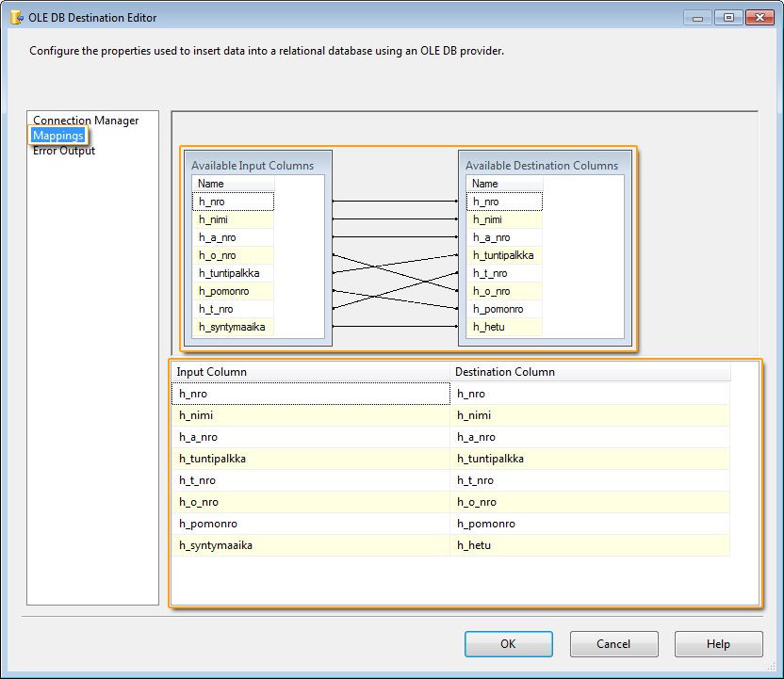Select the h_o_nro Destination Column cell in the grid
Viewport: 784px width, 679px height.
click(x=590, y=502)
